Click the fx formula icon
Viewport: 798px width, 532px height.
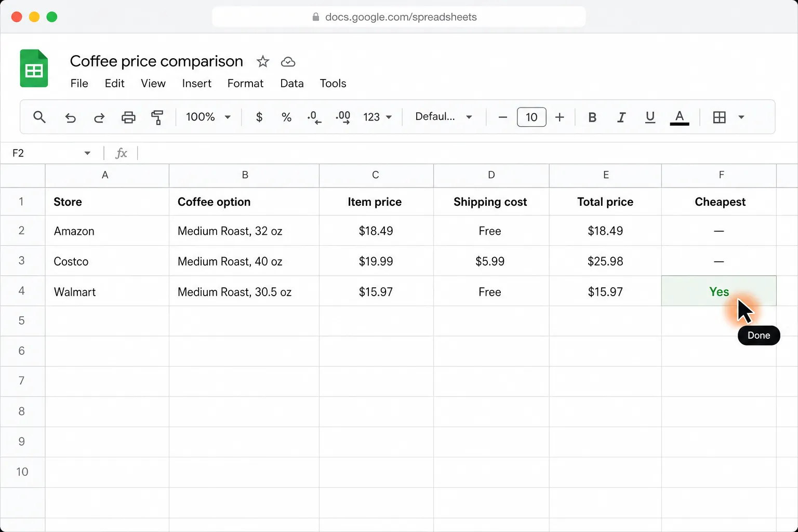121,153
